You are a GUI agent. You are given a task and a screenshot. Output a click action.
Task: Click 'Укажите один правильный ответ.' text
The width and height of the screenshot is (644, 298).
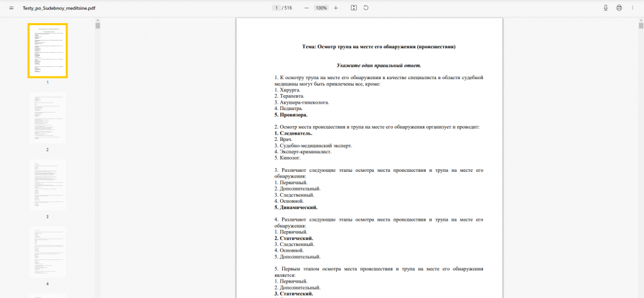pyautogui.click(x=379, y=65)
